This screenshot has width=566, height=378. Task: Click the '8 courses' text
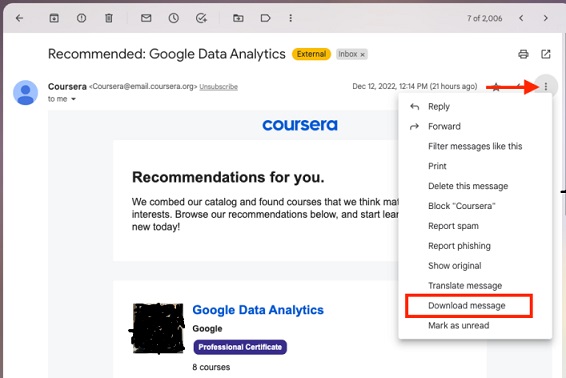211,367
